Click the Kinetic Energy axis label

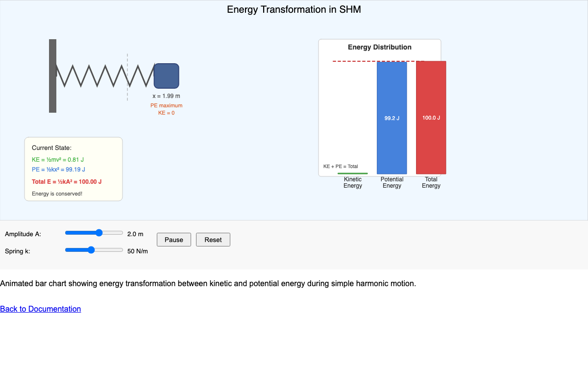click(352, 182)
